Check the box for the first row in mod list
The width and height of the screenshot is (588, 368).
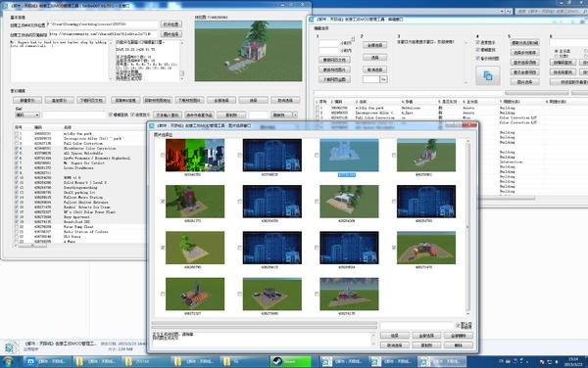16,134
